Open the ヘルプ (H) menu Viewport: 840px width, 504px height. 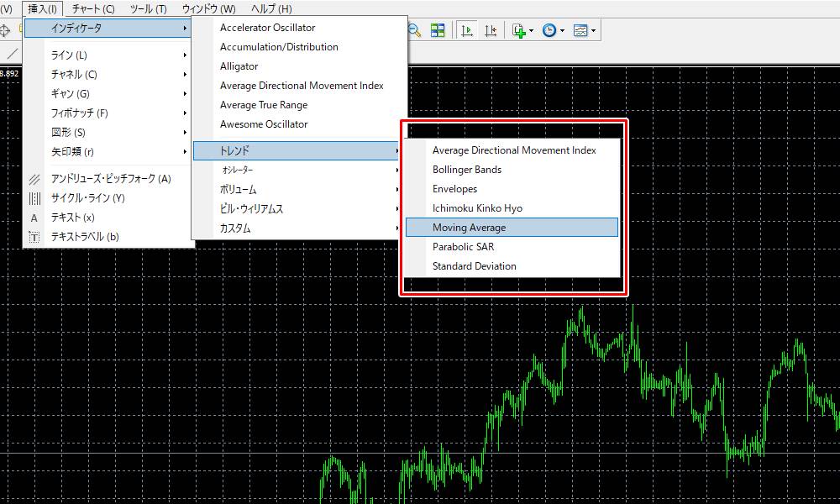click(271, 8)
